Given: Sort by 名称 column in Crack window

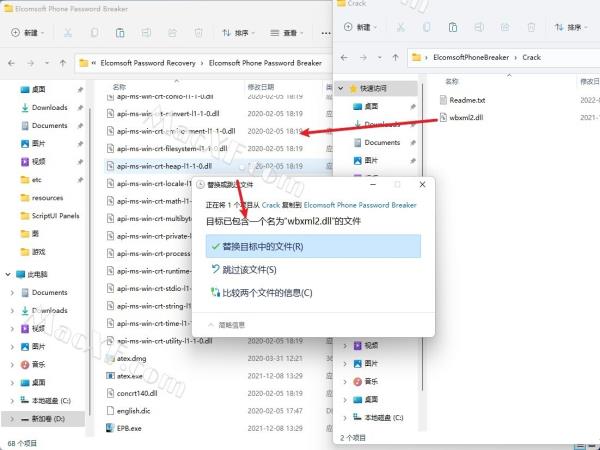Looking at the screenshot, I should point(452,82).
